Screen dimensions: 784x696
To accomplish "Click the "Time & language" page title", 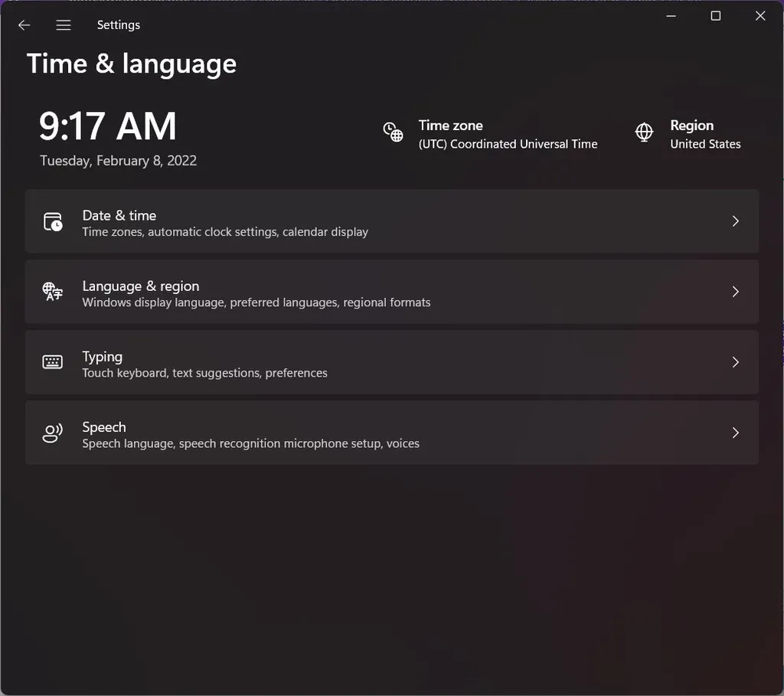I will (132, 64).
